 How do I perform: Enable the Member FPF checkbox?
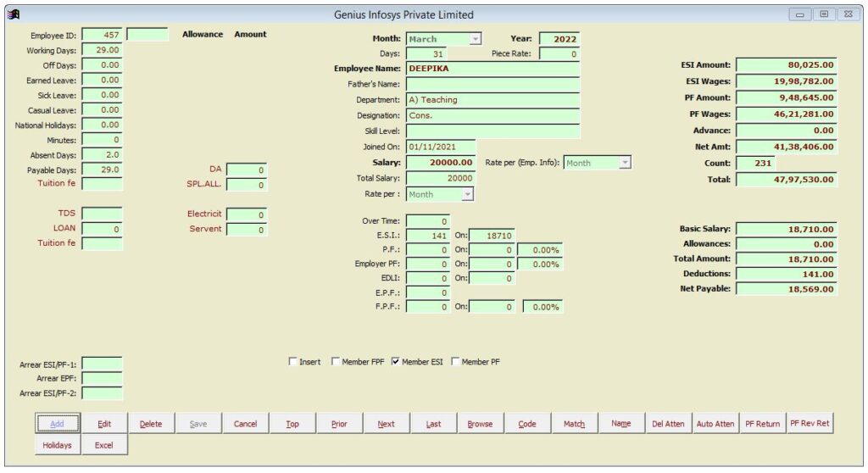[x=336, y=362]
